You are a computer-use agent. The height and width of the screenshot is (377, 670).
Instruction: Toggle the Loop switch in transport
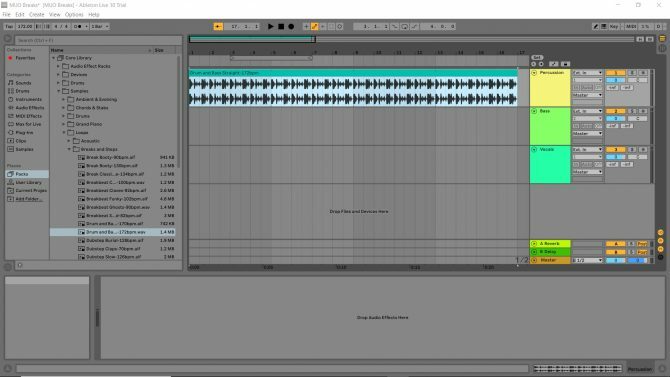[x=404, y=27]
